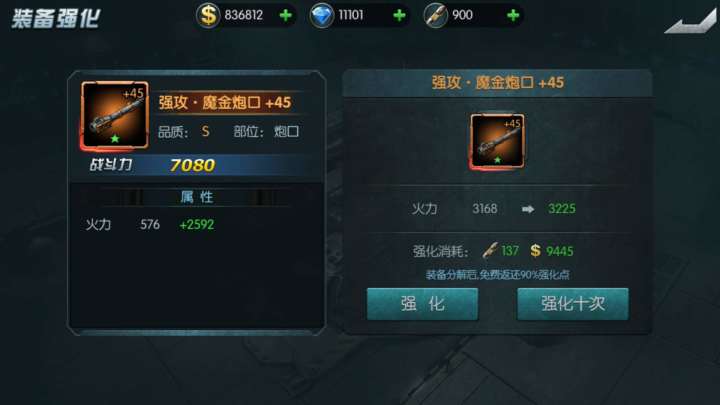Click the 强化 enhance button
The height and width of the screenshot is (405, 720).
tap(422, 304)
